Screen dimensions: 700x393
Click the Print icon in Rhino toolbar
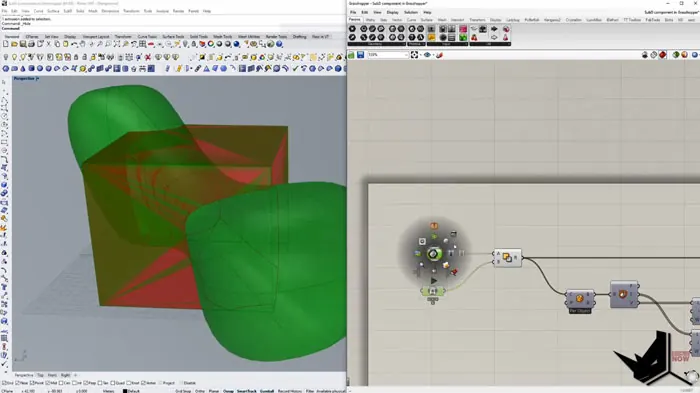point(31,44)
